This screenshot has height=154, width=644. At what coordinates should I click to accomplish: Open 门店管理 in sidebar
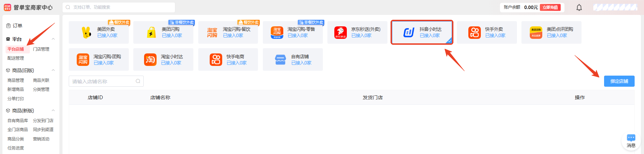(x=41, y=49)
